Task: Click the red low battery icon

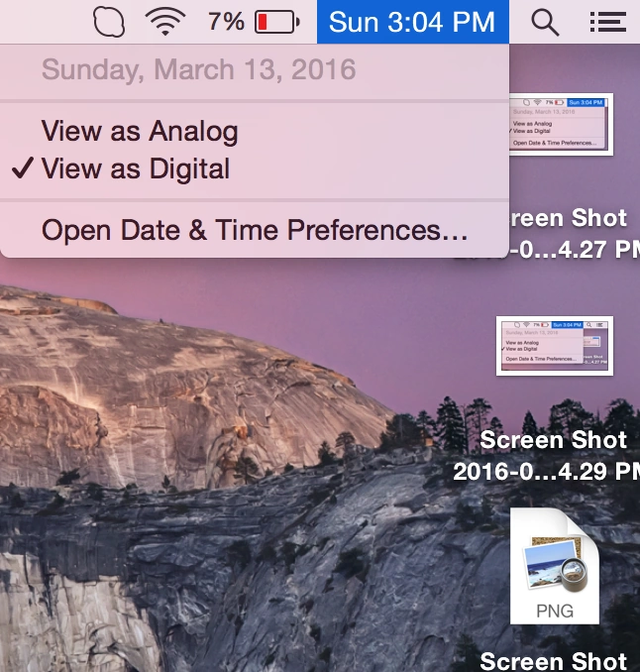Action: click(x=277, y=21)
